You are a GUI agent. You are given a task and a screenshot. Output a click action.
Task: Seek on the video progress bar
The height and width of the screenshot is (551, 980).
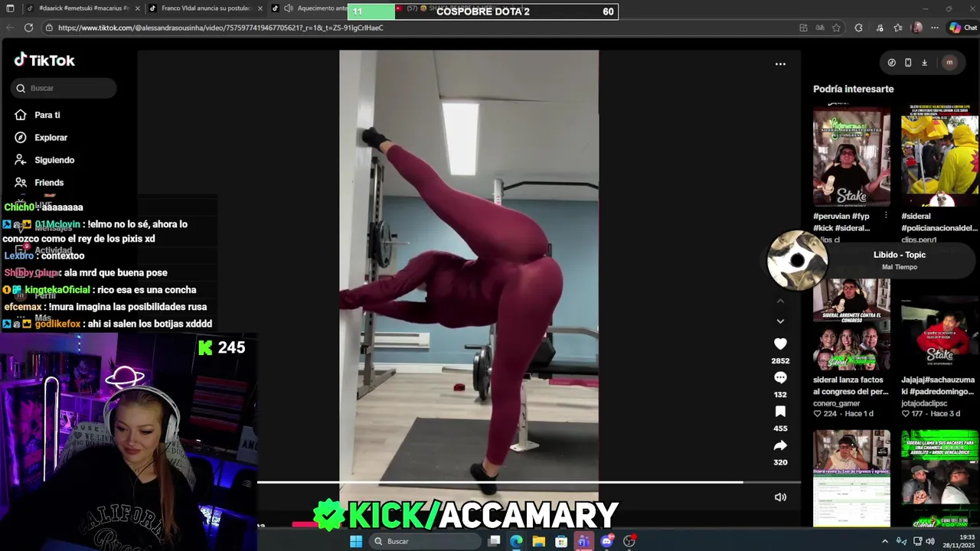click(528, 482)
